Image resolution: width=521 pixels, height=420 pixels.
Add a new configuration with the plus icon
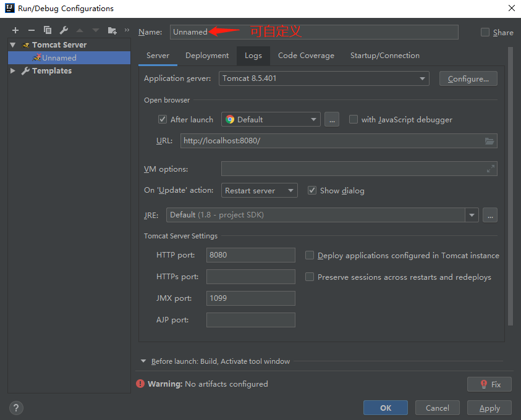click(x=15, y=30)
